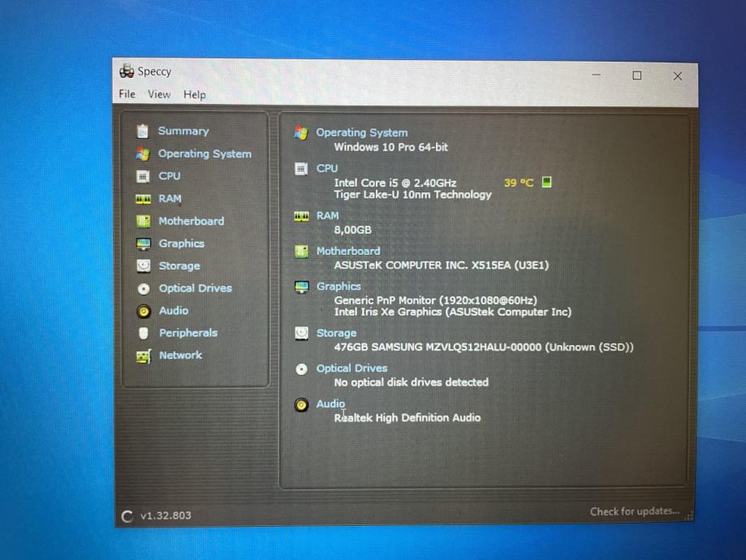Click the Check for updates link
Viewport: 746px width, 560px height.
[x=635, y=511]
